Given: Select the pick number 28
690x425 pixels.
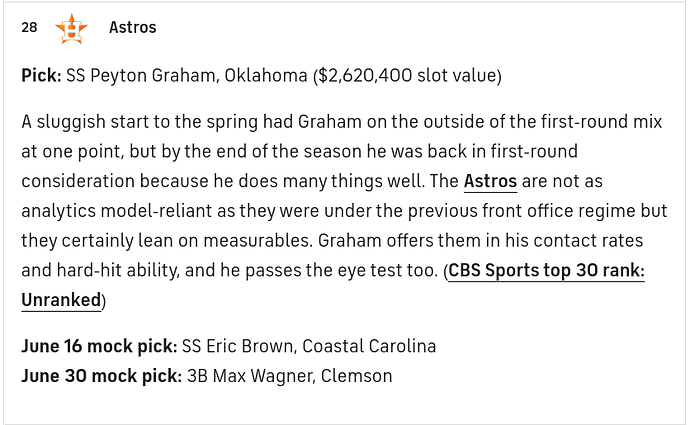Looking at the screenshot, I should pos(29,27).
